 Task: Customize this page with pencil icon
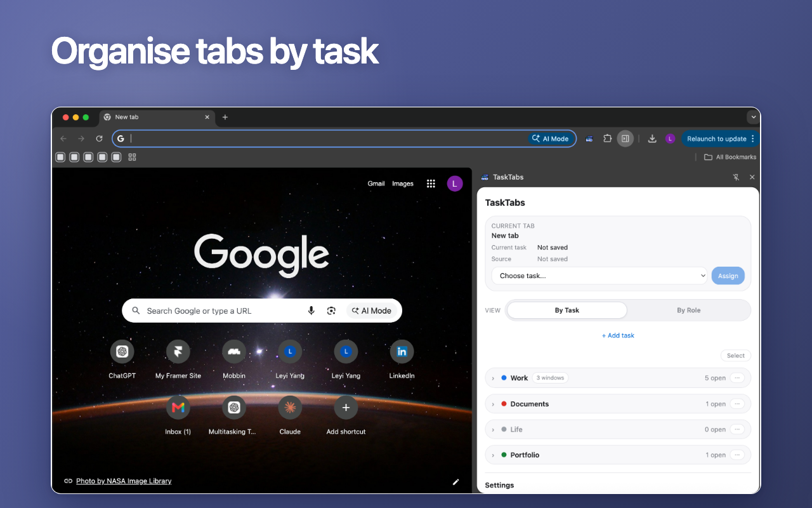(x=455, y=481)
